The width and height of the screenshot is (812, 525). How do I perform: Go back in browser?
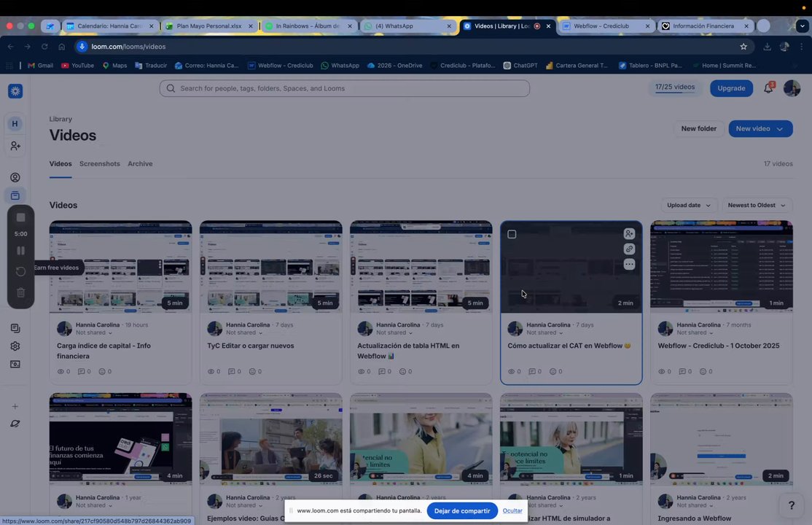(x=11, y=47)
